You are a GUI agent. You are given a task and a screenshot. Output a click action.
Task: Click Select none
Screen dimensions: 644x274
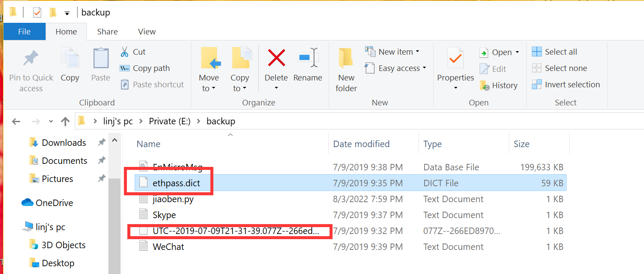point(560,68)
